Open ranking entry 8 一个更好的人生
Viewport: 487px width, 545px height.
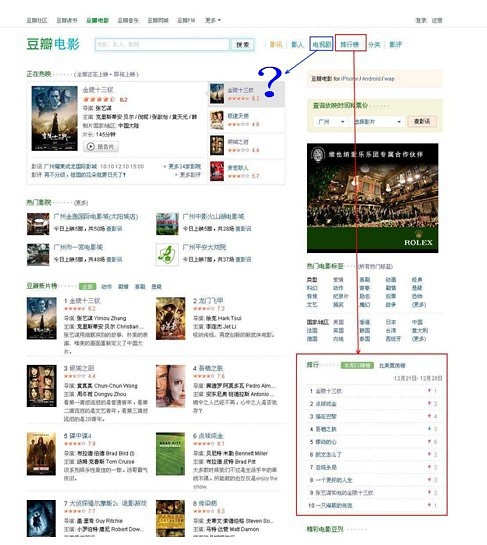[x=334, y=480]
